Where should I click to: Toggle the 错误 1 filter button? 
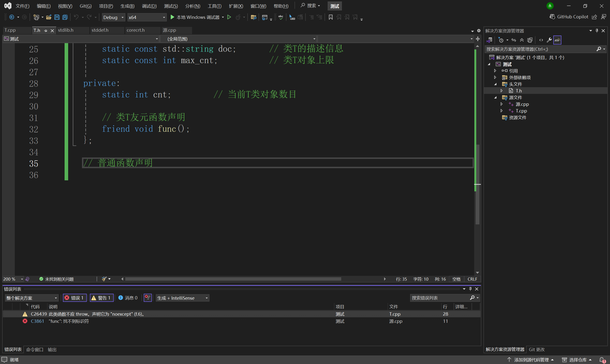75,298
